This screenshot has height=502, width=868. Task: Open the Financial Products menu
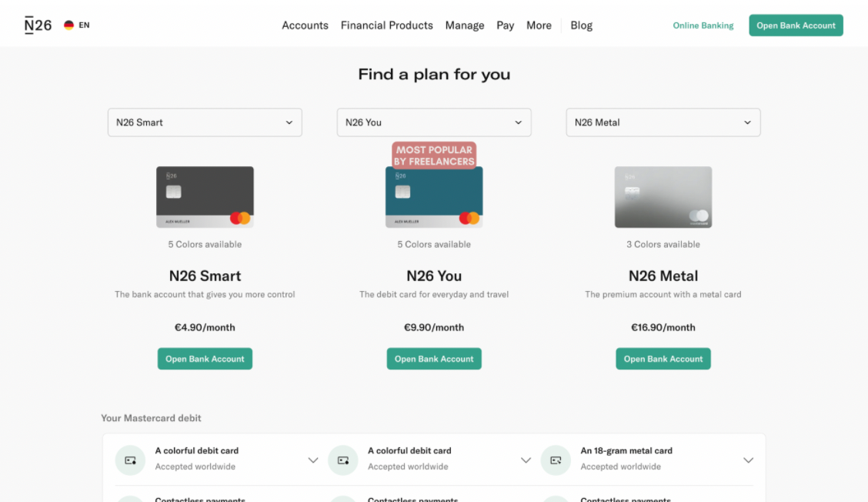coord(387,25)
